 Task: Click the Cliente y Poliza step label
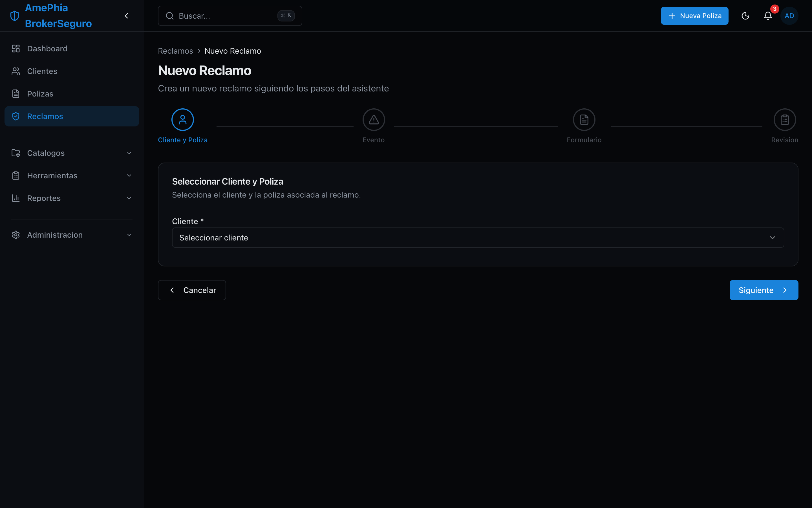[182, 140]
